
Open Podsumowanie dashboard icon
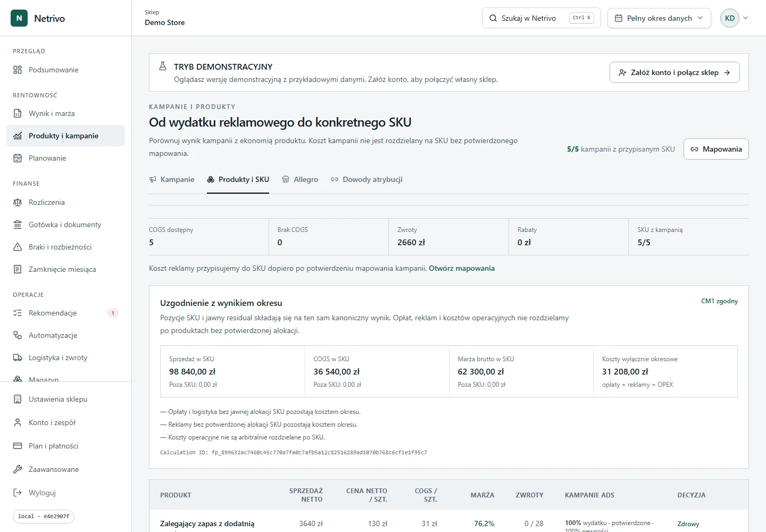click(18, 70)
